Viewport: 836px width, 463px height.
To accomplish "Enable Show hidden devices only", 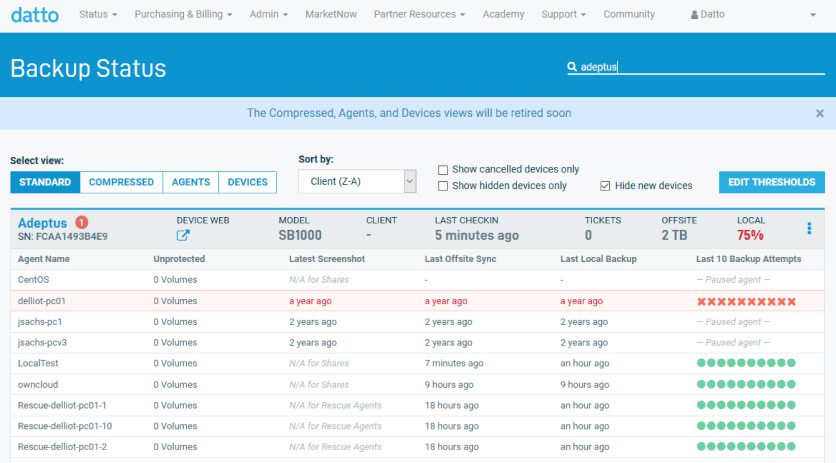I will coord(443,186).
